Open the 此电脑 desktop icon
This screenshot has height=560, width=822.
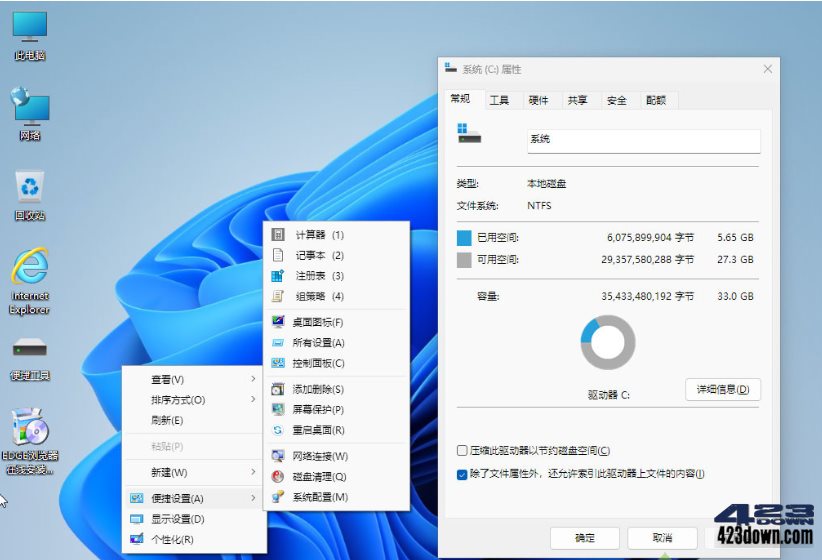(30, 37)
